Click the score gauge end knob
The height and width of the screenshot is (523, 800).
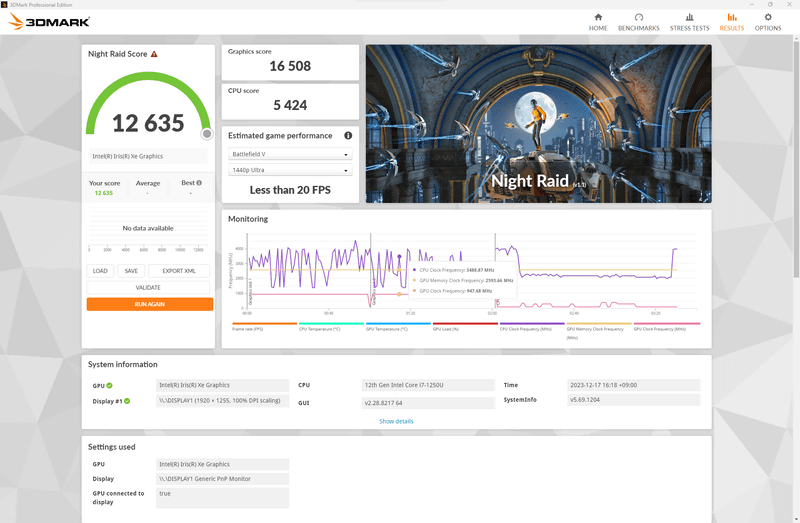click(207, 134)
